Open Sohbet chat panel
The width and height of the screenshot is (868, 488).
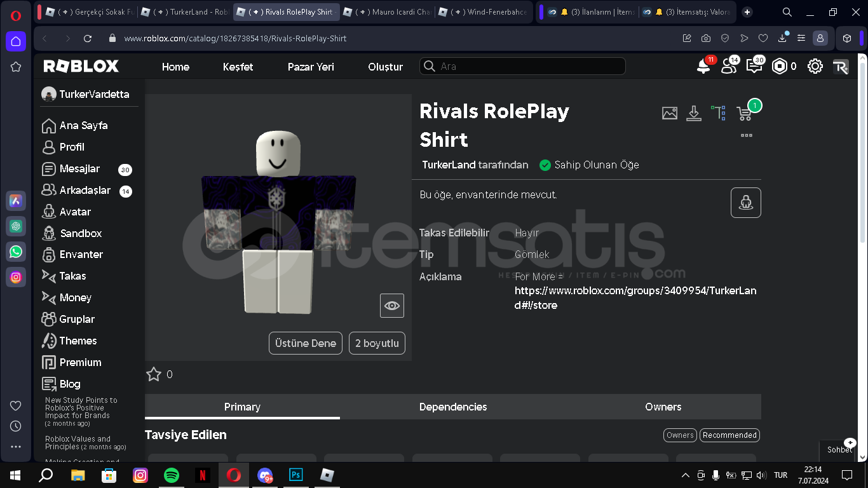click(x=840, y=449)
